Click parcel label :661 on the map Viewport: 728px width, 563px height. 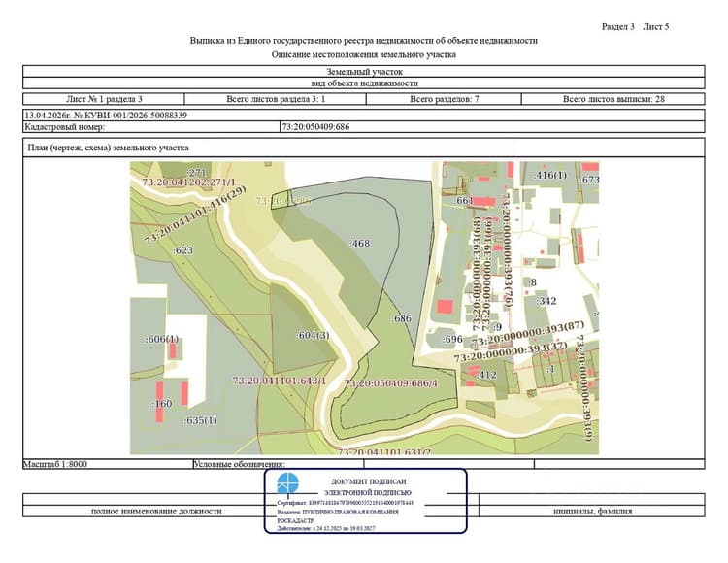click(463, 201)
